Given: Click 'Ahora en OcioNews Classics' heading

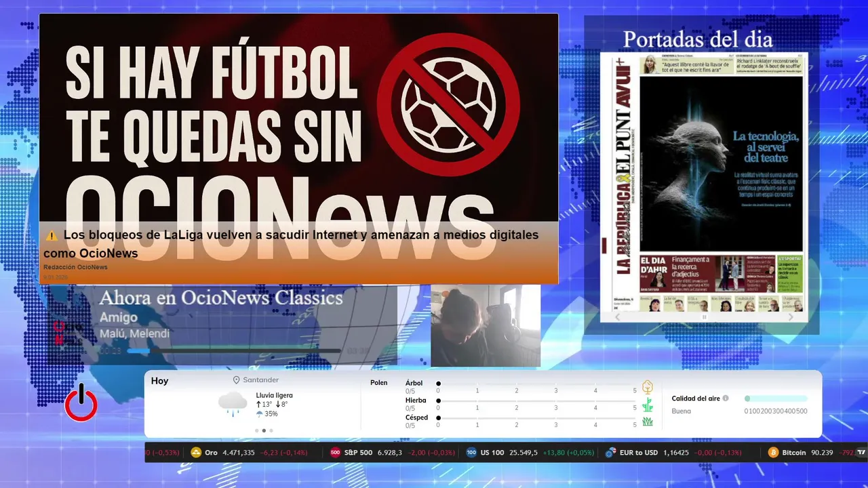Looking at the screenshot, I should coord(221,298).
